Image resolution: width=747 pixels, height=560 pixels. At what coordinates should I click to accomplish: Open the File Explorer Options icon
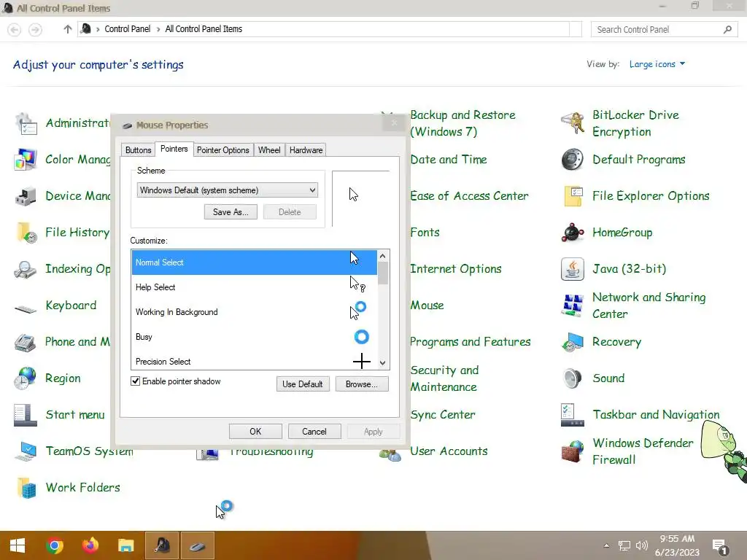pos(572,195)
